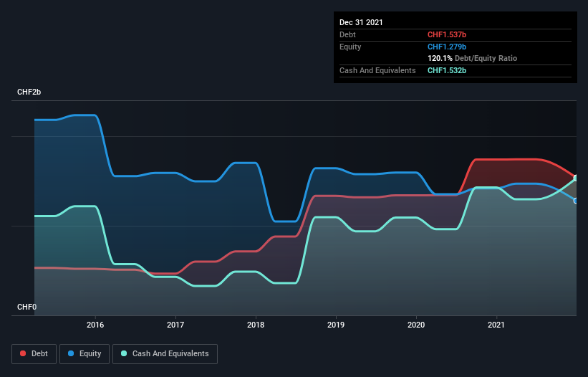
Task: Click the teal Cash And Equivalents legend dot
Action: point(124,353)
